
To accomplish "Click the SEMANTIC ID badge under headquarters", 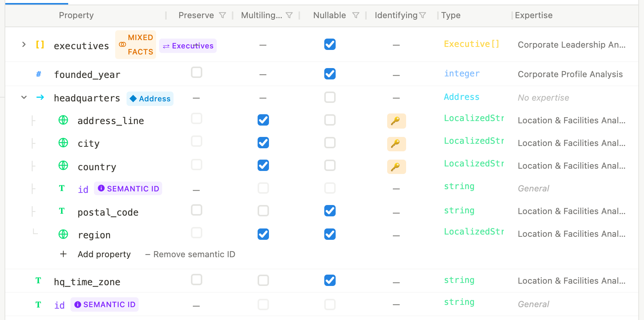I will [x=128, y=188].
